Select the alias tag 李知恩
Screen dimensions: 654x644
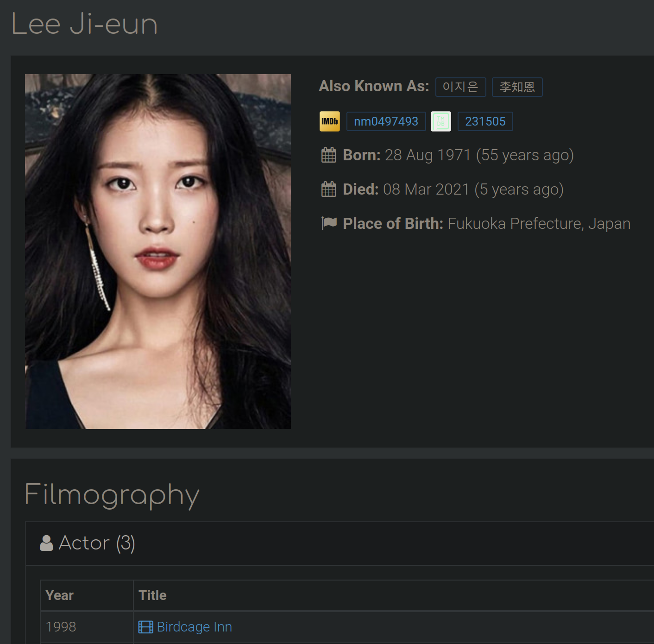[x=517, y=87]
